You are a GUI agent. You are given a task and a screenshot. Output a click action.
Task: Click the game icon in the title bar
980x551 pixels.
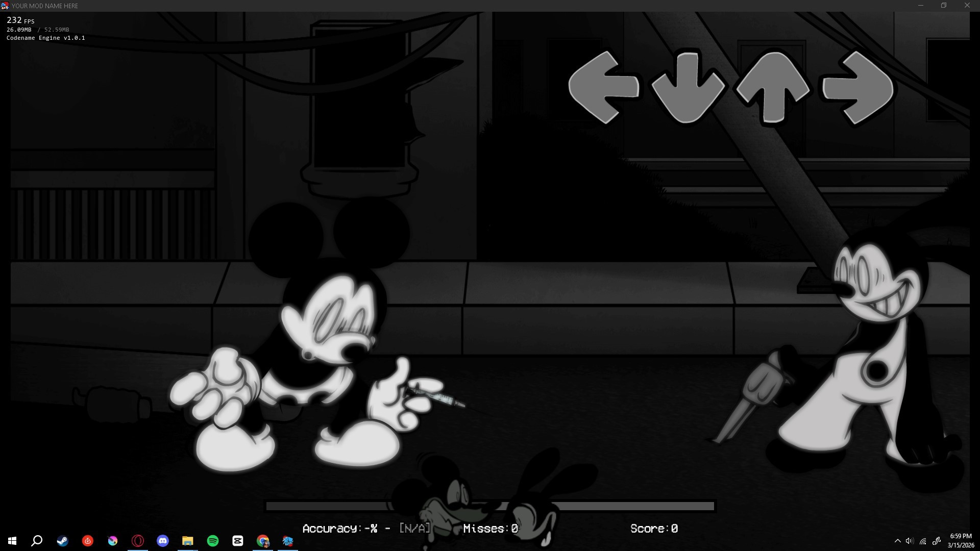[5, 6]
